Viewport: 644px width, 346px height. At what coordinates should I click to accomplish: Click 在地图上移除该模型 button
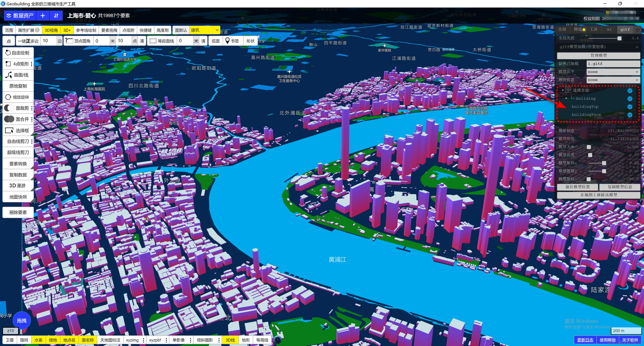(598, 195)
